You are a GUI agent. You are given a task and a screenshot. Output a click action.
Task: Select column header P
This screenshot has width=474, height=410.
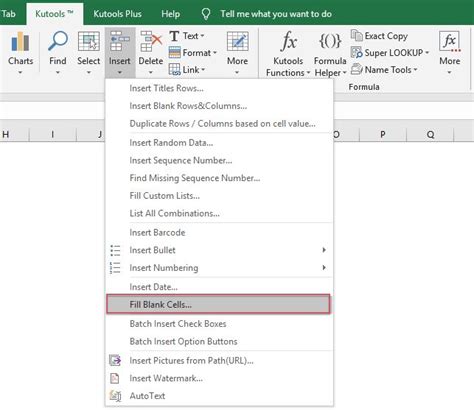coord(383,134)
